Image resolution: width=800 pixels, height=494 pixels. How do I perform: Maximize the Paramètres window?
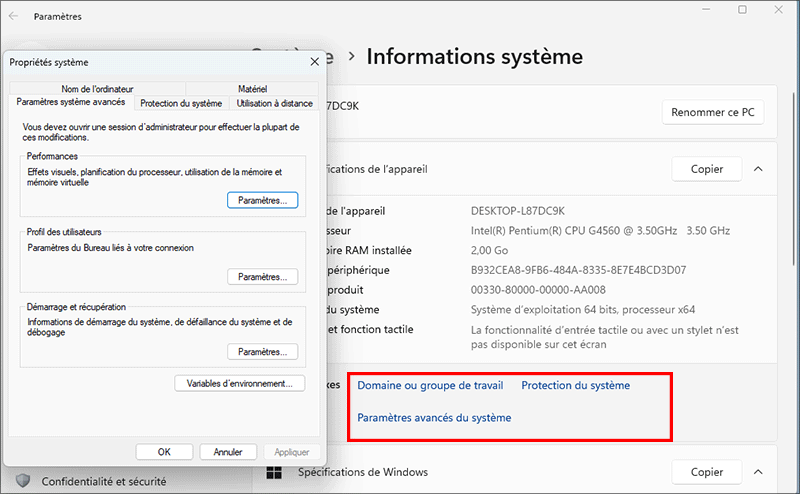click(742, 9)
